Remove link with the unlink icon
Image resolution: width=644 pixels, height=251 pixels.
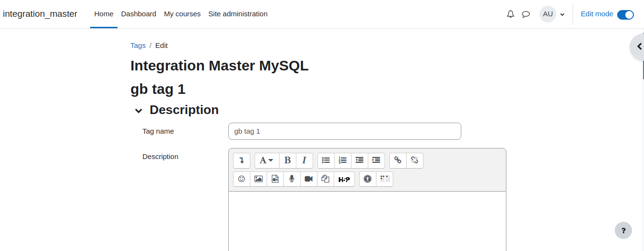[415, 160]
